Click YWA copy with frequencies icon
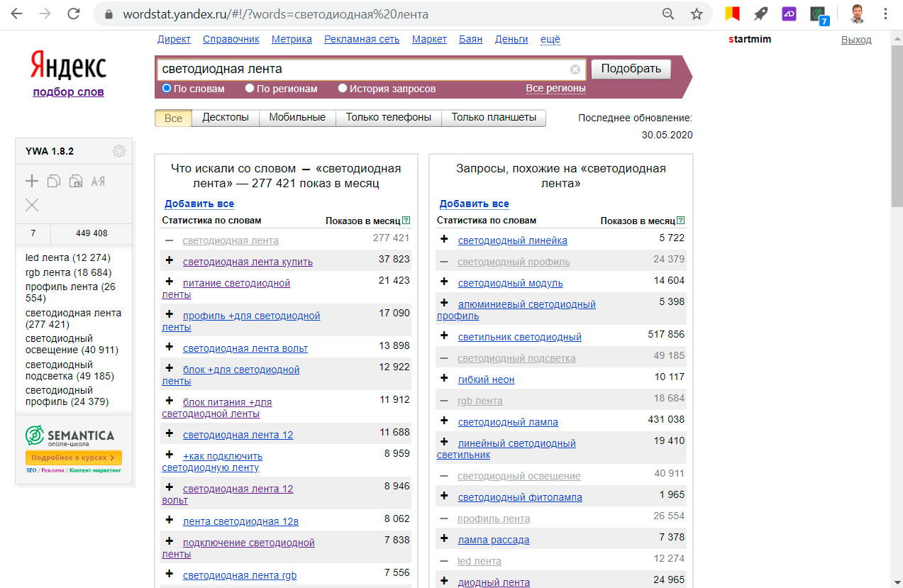 pyautogui.click(x=75, y=181)
